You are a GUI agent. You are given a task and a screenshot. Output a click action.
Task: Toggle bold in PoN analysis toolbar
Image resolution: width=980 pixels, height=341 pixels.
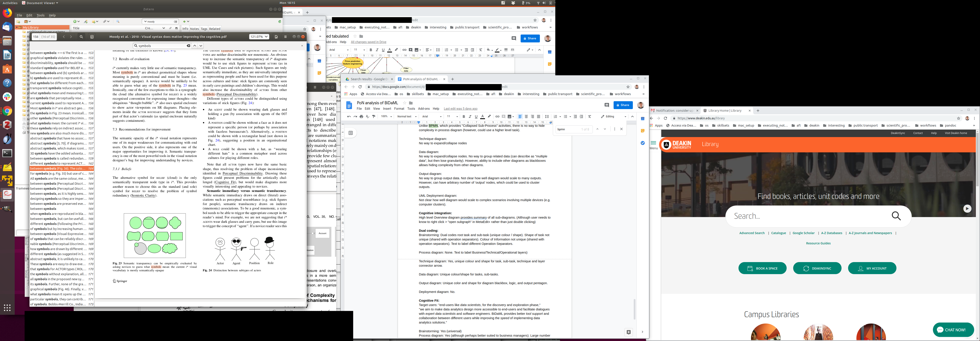tap(464, 117)
